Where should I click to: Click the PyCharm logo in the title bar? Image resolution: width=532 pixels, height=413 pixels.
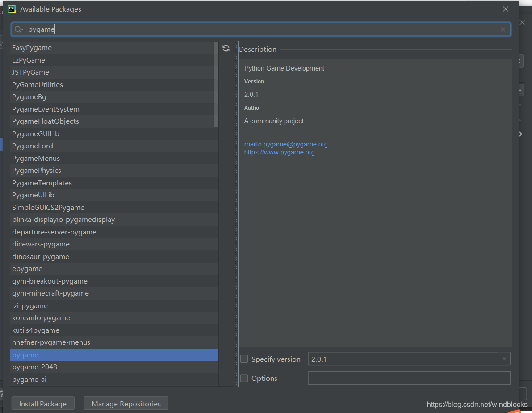[x=12, y=9]
